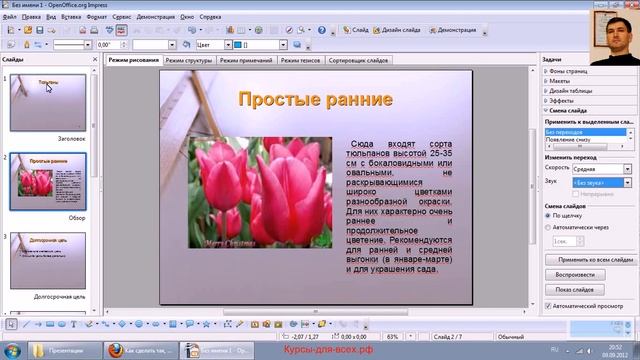Image resolution: width=640 pixels, height=360 pixels.
Task: Open the Navigator compass icon
Action: pyautogui.click(x=289, y=30)
